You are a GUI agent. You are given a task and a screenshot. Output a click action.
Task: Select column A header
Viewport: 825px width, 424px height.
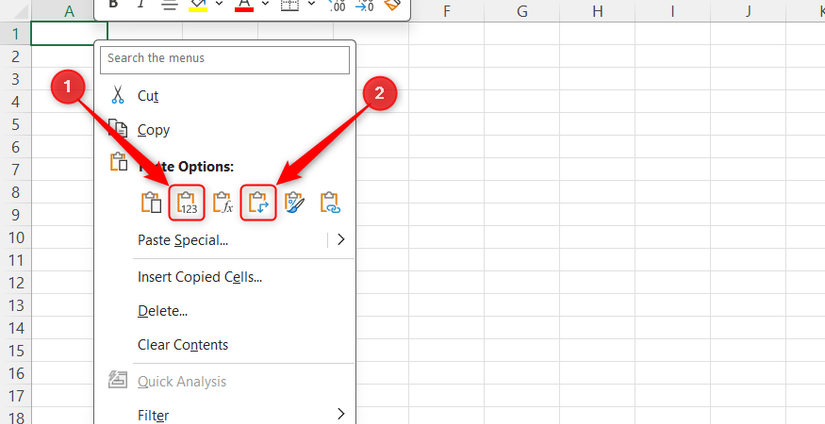coord(69,11)
